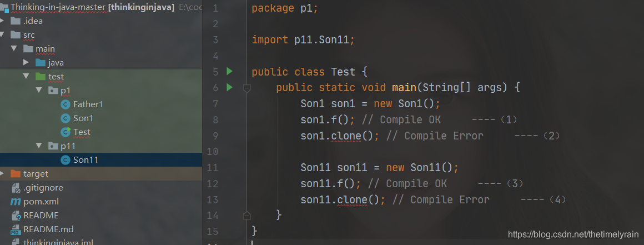This screenshot has width=644, height=245.
Task: Run the Test class via gutter arrow on line 5
Action: [x=229, y=72]
